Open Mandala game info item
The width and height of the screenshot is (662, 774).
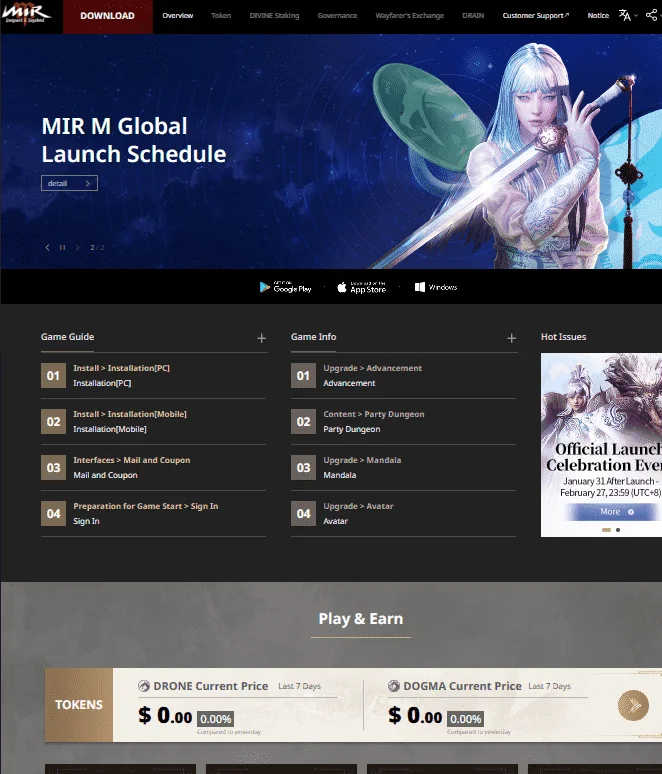click(403, 467)
